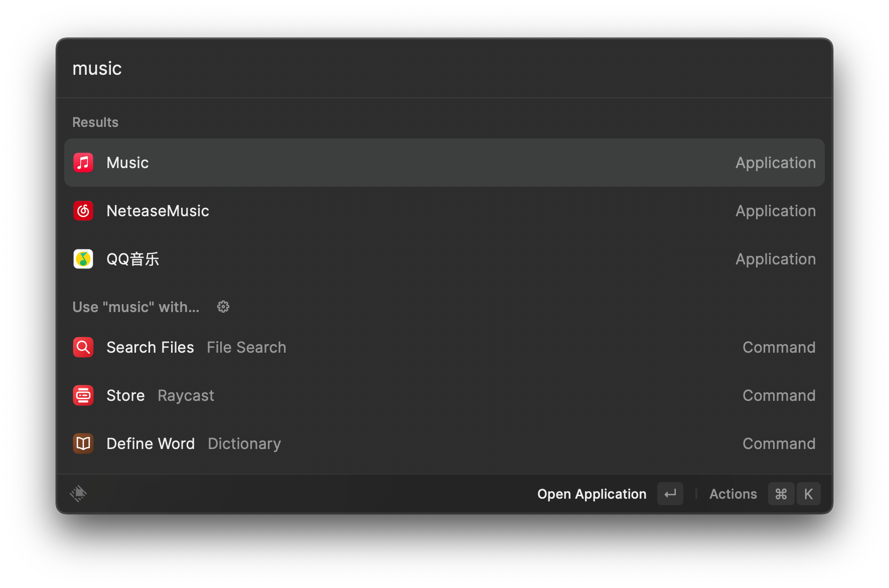Click the Raycast logo in bottom bar

78,494
